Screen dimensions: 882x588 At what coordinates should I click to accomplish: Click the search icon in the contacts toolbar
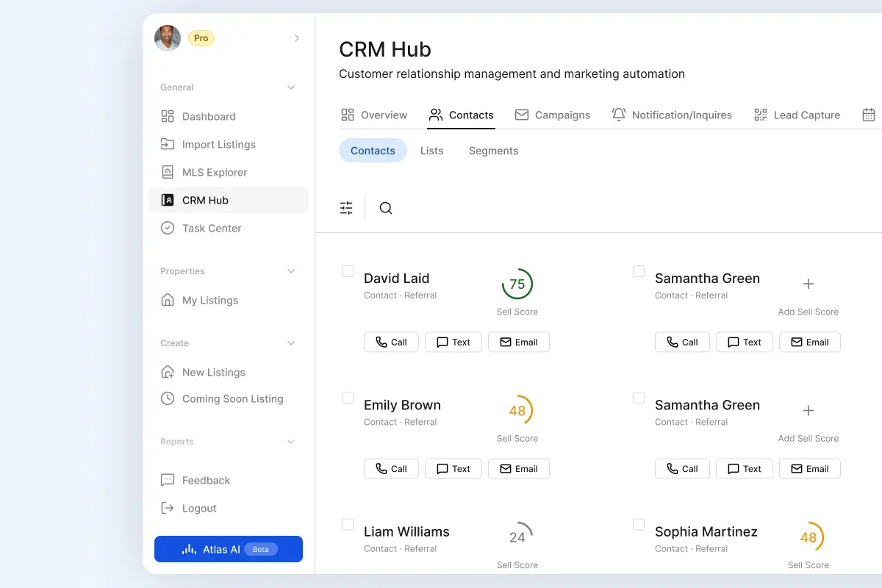[385, 208]
